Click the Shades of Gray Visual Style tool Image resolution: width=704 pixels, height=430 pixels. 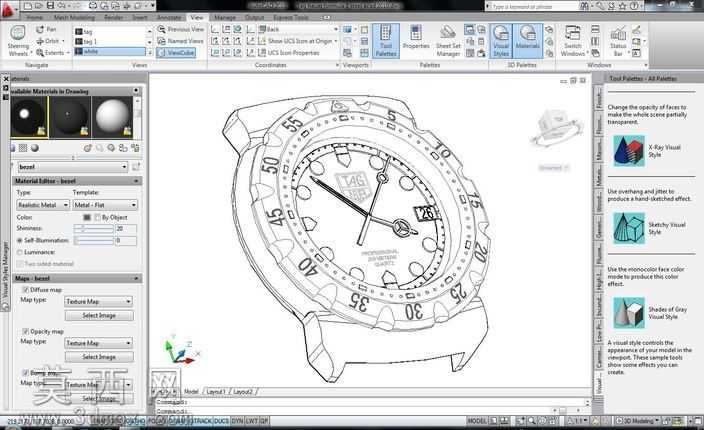coord(629,312)
